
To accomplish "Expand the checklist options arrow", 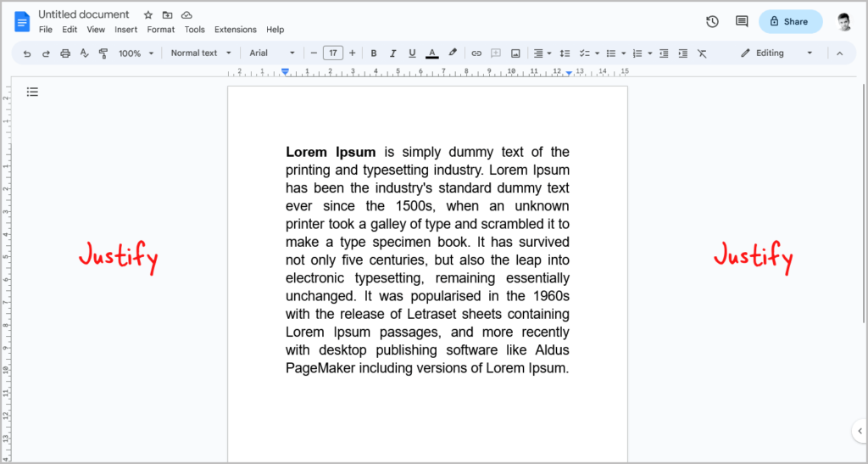I will [597, 53].
